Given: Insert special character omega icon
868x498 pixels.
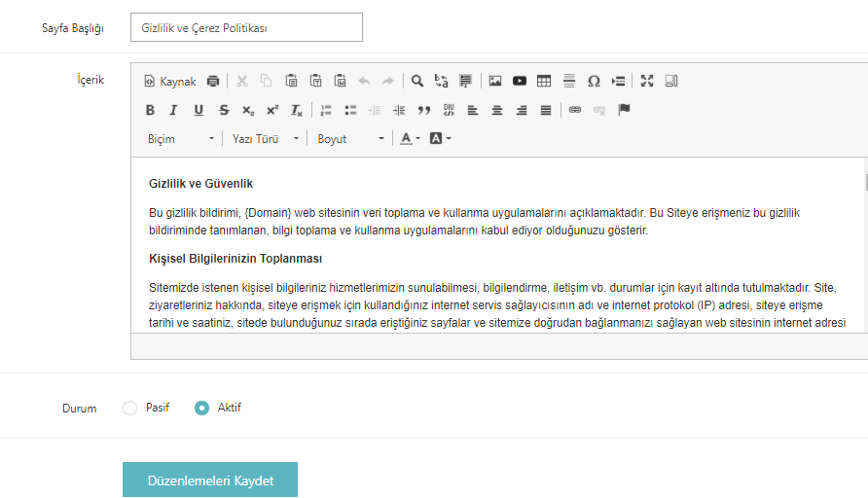Looking at the screenshot, I should 594,82.
